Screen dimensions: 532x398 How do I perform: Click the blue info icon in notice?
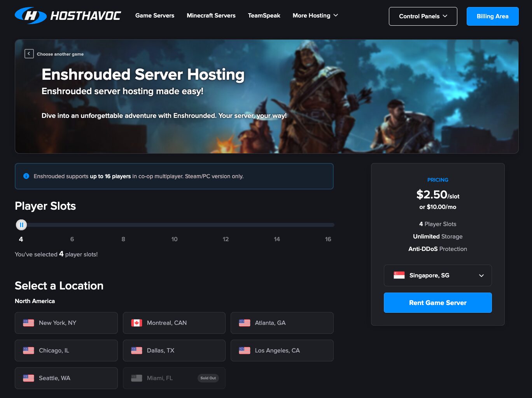click(26, 176)
